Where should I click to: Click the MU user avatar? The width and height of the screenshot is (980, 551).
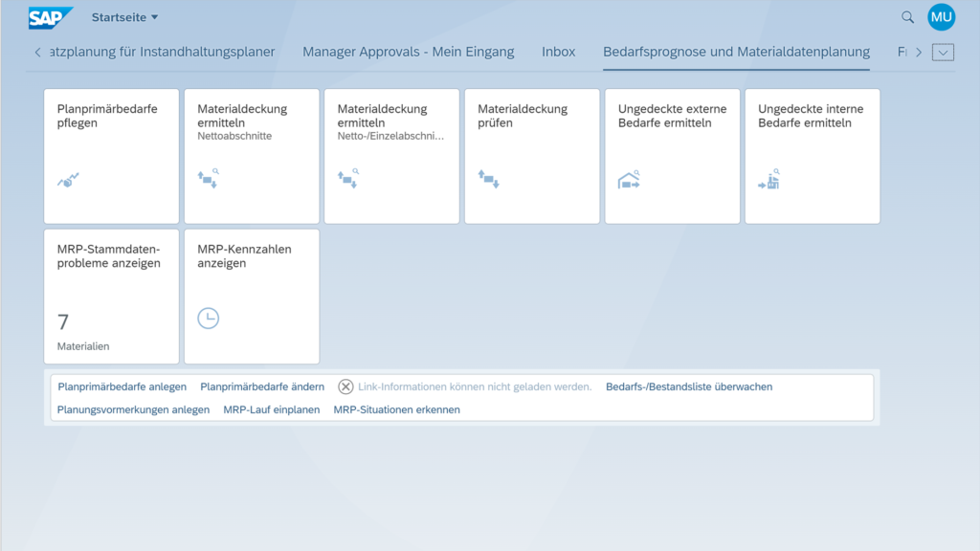[941, 16]
